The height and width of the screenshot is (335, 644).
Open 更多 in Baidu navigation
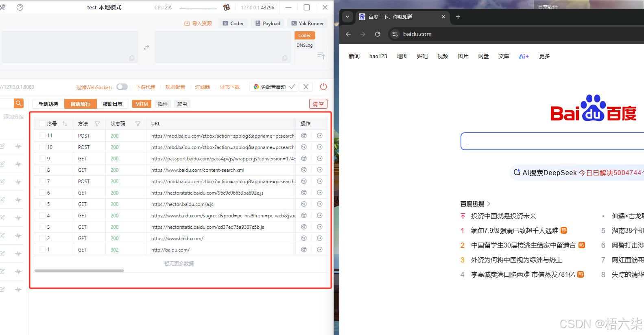544,56
